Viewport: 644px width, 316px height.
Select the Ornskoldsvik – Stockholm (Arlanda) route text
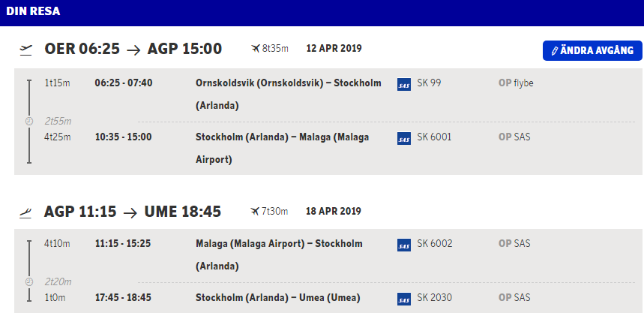point(289,94)
